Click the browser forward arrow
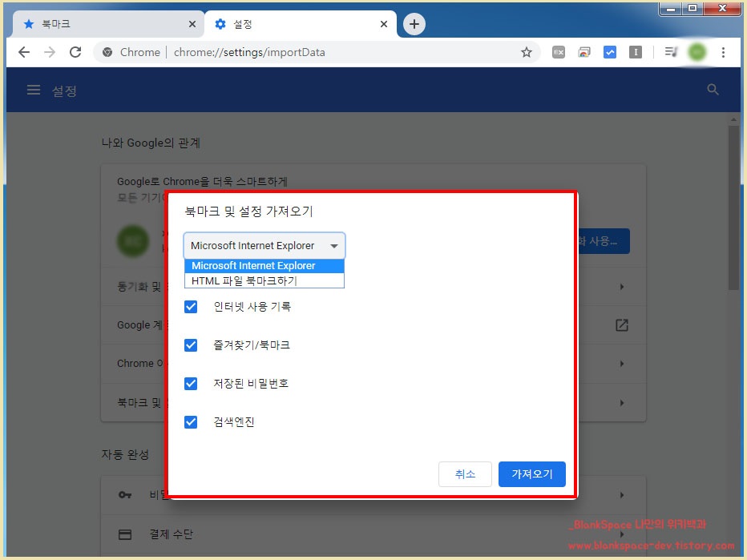The image size is (747, 560). click(x=50, y=52)
